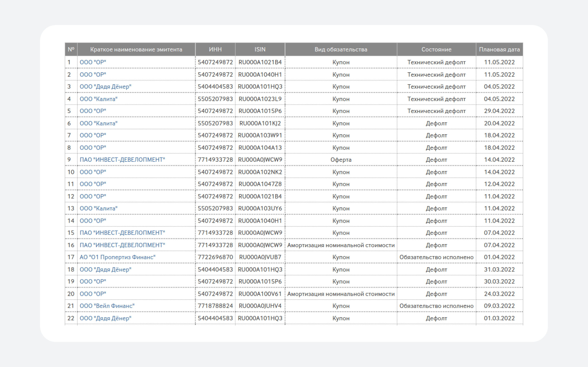
Task: Select ISIN RU000A0JVUB7 cell
Action: 260,257
